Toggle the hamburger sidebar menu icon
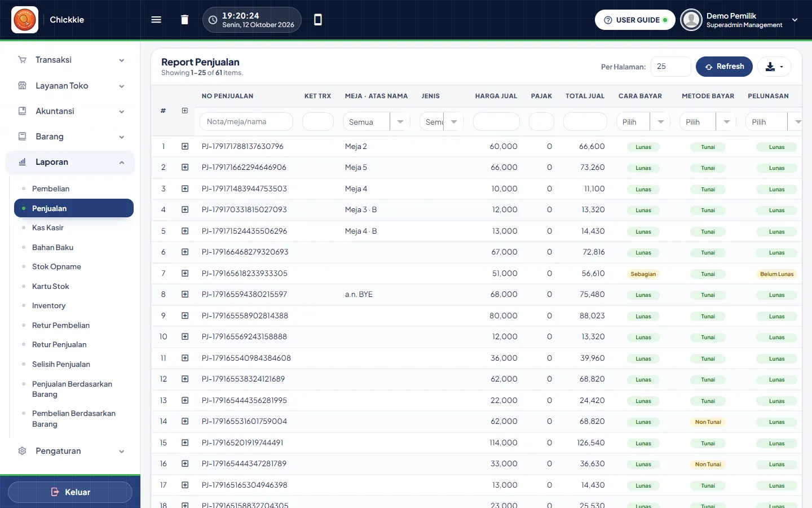Image resolution: width=812 pixels, height=508 pixels. [156, 20]
